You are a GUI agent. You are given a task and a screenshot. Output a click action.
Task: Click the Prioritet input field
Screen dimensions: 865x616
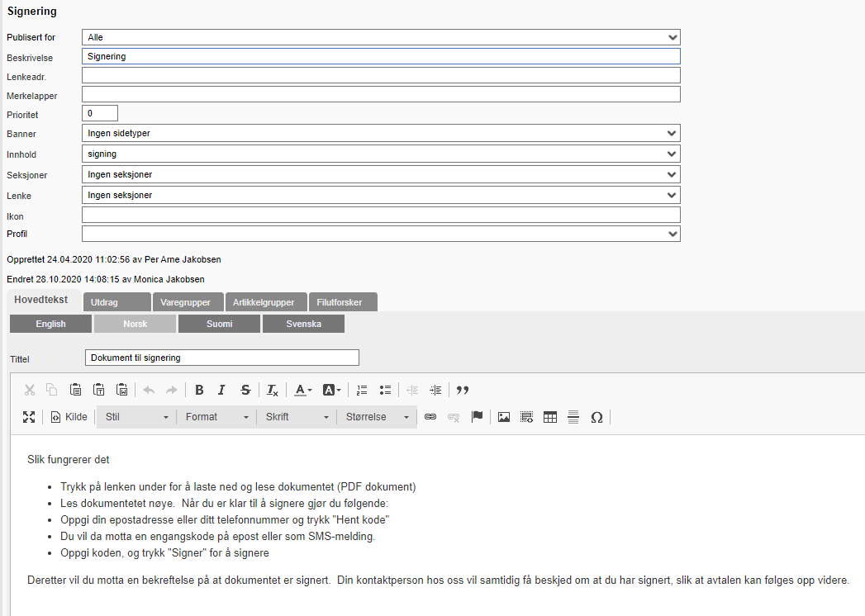click(100, 113)
